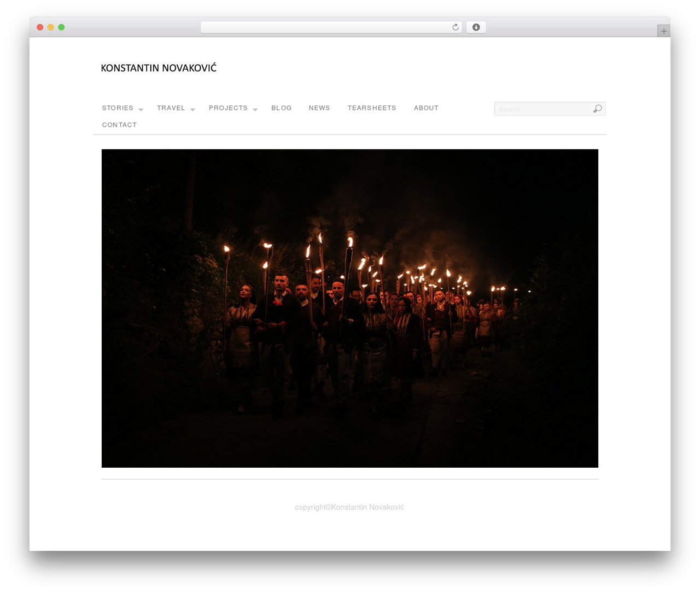Click the browser address bar
The width and height of the screenshot is (700, 593).
331,27
